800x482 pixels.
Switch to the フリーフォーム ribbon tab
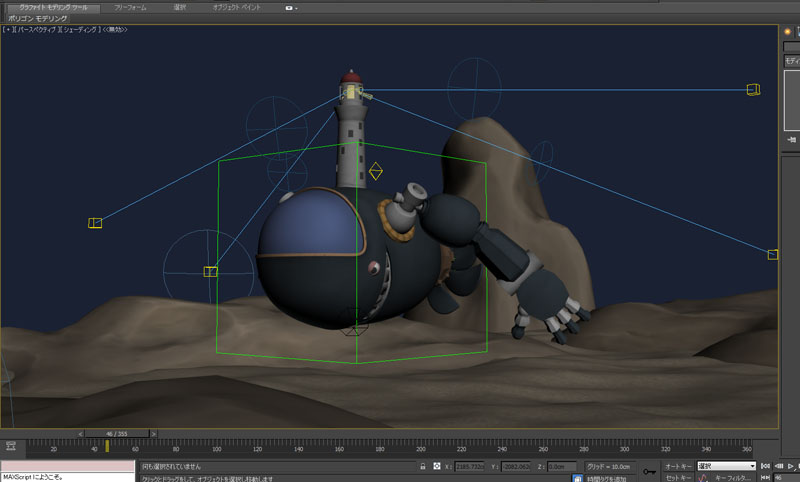click(x=130, y=8)
